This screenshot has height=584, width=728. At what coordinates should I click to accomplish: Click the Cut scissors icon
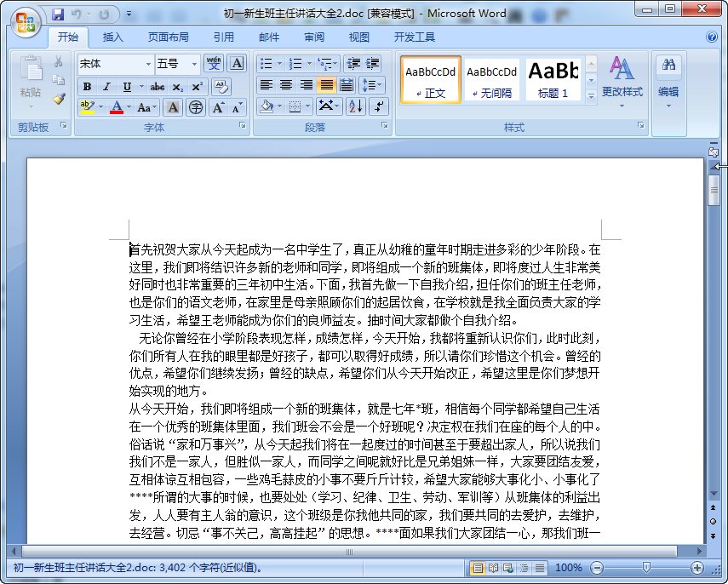(59, 61)
